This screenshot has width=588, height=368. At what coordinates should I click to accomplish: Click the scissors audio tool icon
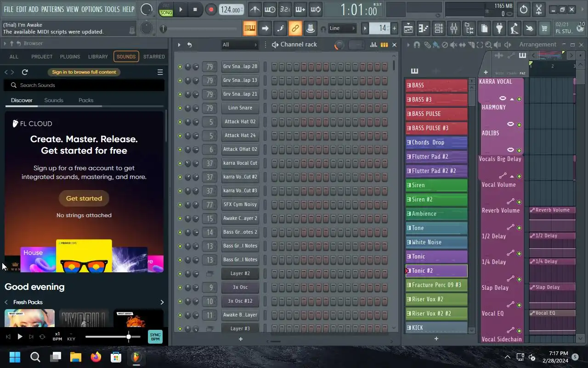(x=539, y=9)
